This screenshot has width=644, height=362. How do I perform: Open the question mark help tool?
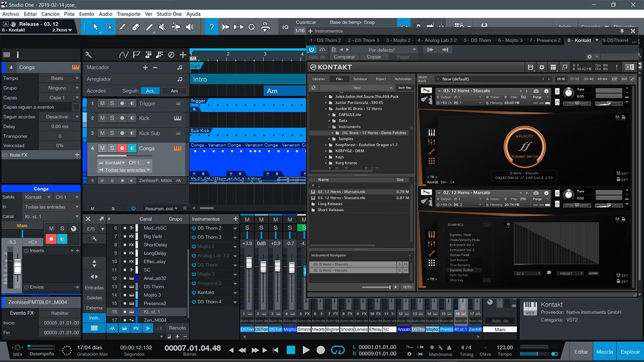[x=211, y=27]
